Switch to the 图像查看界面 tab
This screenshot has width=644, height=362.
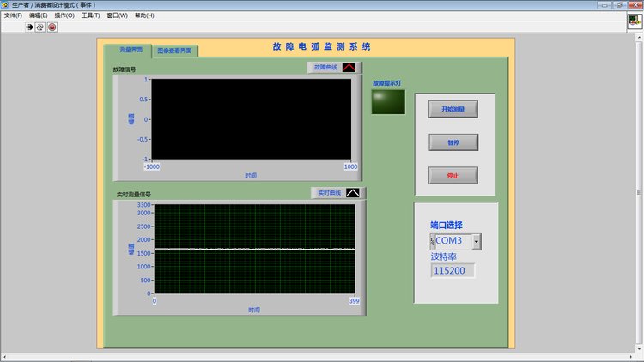176,51
